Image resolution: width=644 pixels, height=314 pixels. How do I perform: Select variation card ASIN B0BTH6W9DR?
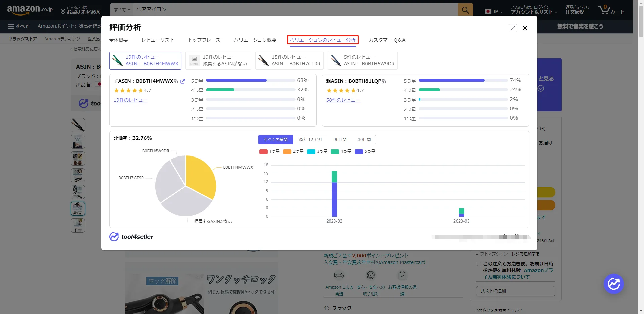click(x=363, y=61)
